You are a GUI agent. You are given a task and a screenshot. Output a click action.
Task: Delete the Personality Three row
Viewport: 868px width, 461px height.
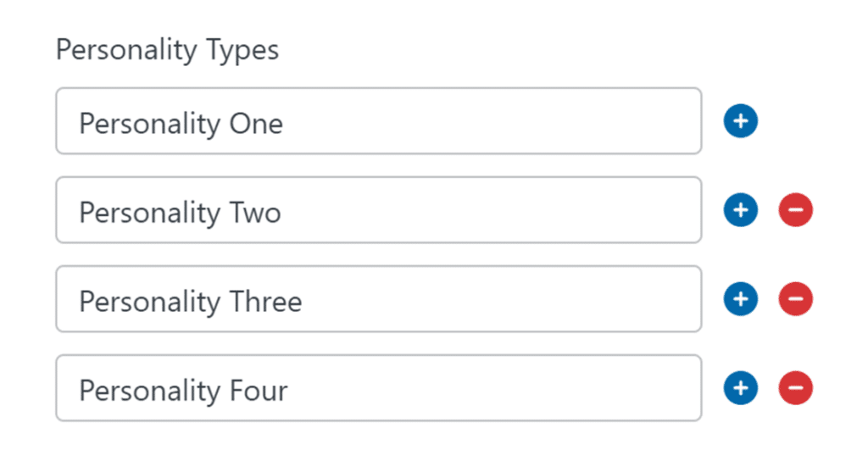click(x=795, y=299)
